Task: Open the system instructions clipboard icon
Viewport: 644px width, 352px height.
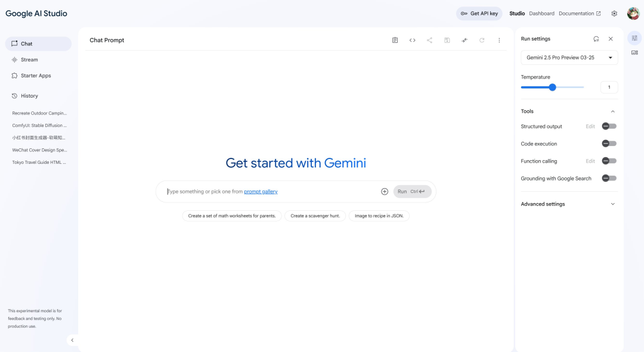Action: pyautogui.click(x=395, y=41)
